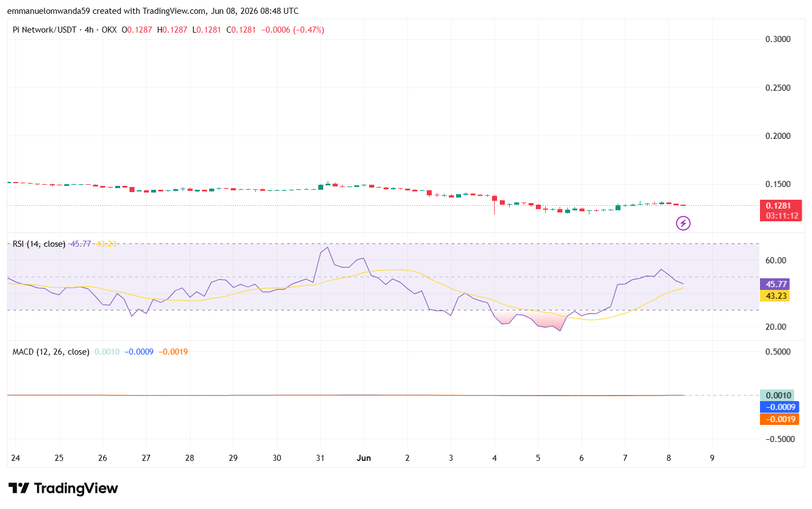Viewport: 812px width, 509px height.
Task: Click the open value O0.1287
Action: 137,30
